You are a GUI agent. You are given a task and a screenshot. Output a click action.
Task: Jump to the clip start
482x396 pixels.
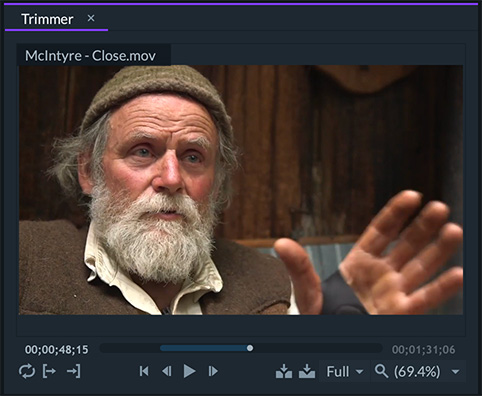(144, 371)
